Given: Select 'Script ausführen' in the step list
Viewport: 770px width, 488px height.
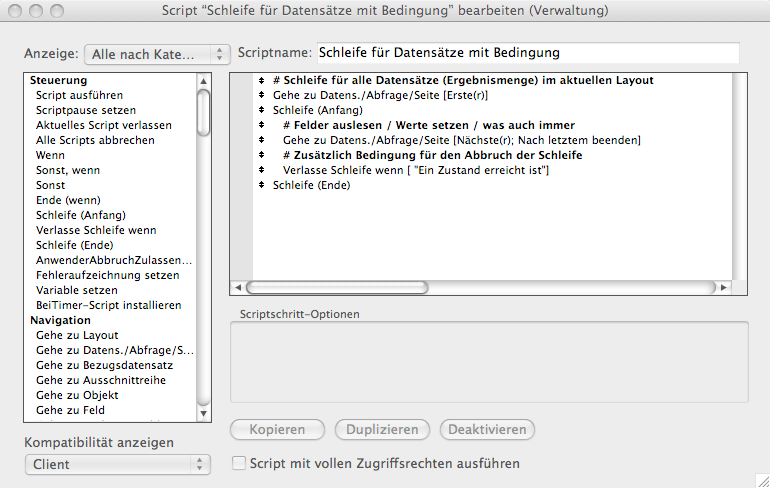Looking at the screenshot, I should (x=79, y=95).
